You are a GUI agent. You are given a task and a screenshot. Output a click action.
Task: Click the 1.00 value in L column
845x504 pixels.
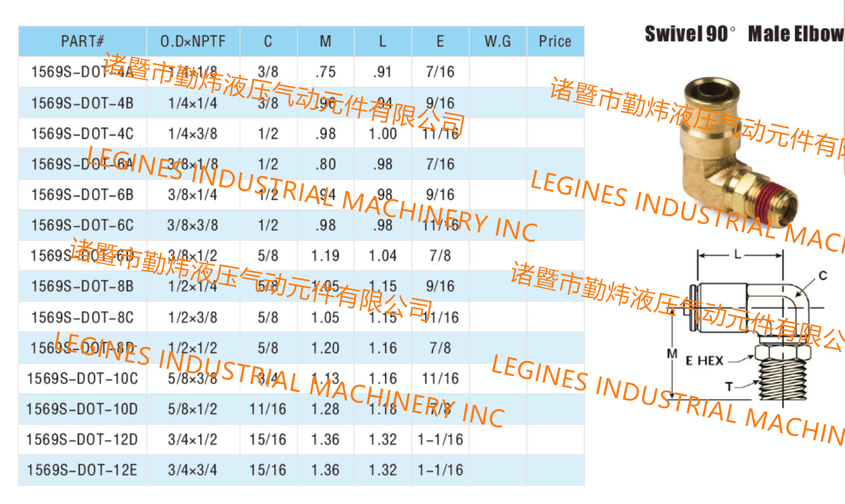click(x=382, y=134)
